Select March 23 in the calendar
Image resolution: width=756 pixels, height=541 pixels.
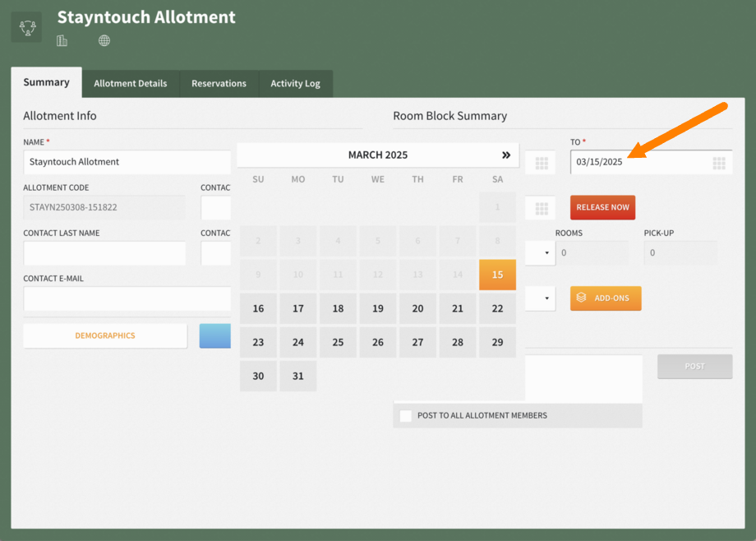258,342
